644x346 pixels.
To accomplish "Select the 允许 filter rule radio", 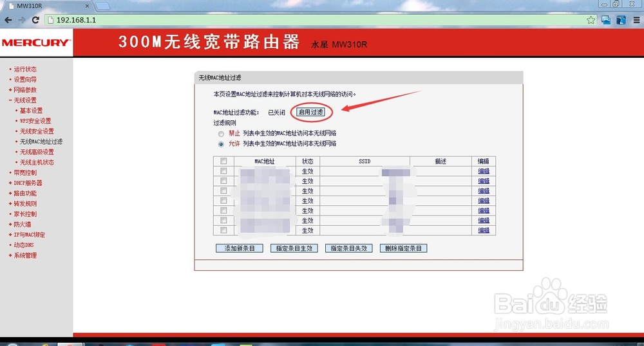I will click(221, 144).
